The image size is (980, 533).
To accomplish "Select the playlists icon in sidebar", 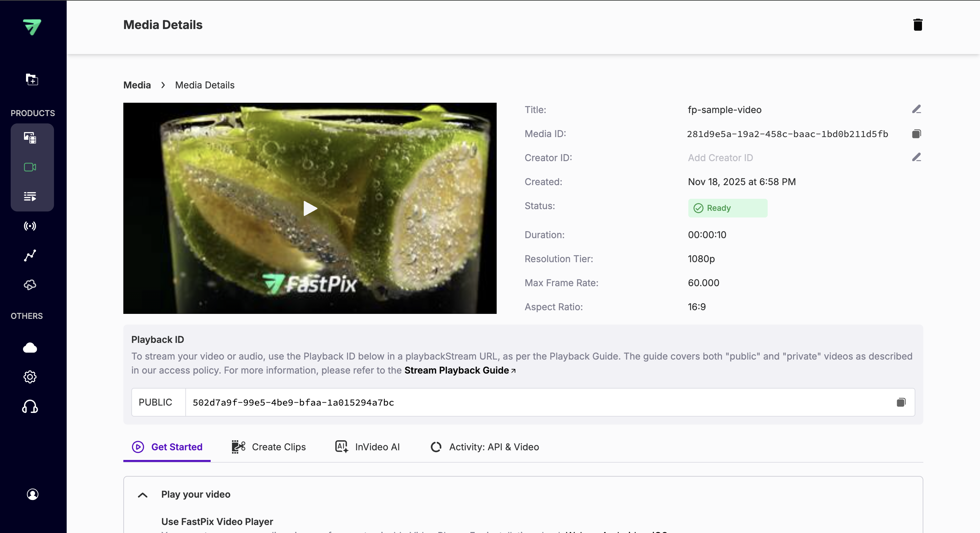I will tap(29, 196).
